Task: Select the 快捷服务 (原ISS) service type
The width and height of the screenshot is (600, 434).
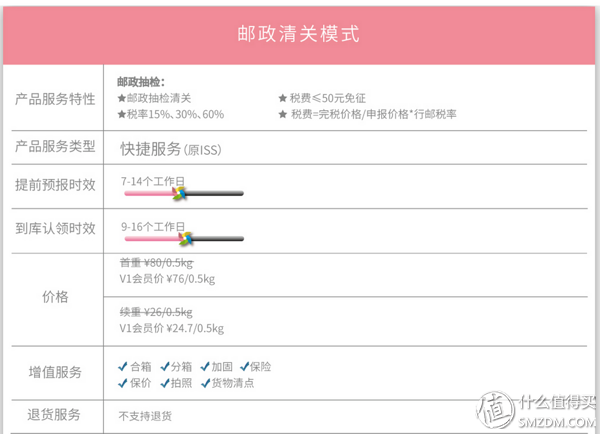Action: tap(171, 149)
